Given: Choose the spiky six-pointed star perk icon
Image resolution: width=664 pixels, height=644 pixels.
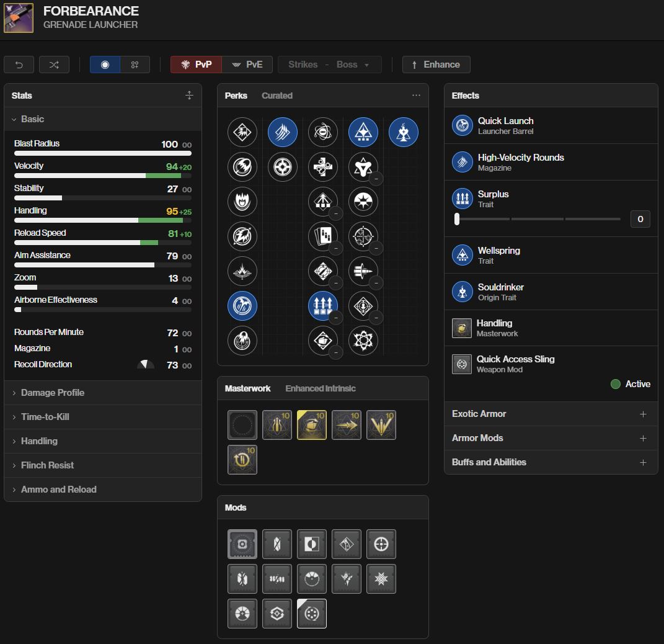Looking at the screenshot, I should [363, 341].
